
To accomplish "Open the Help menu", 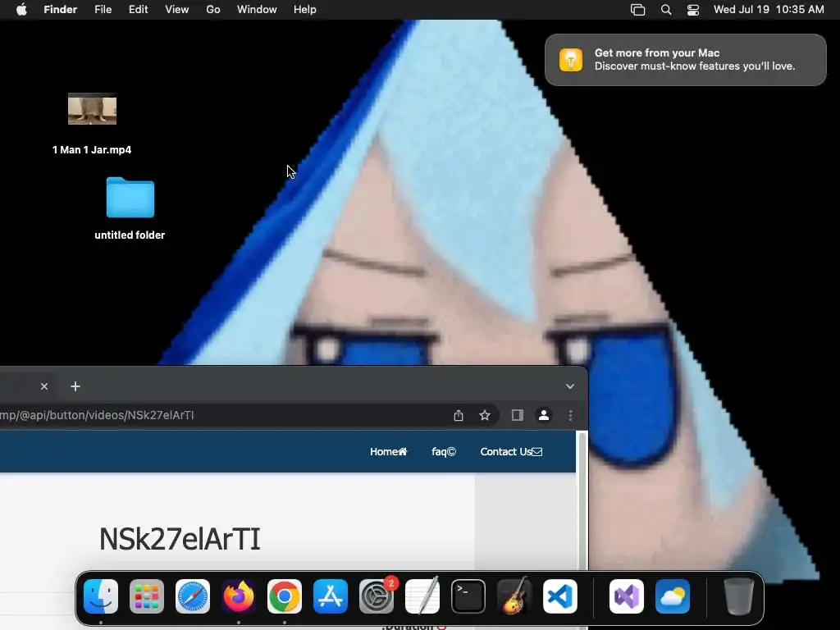I will point(305,10).
